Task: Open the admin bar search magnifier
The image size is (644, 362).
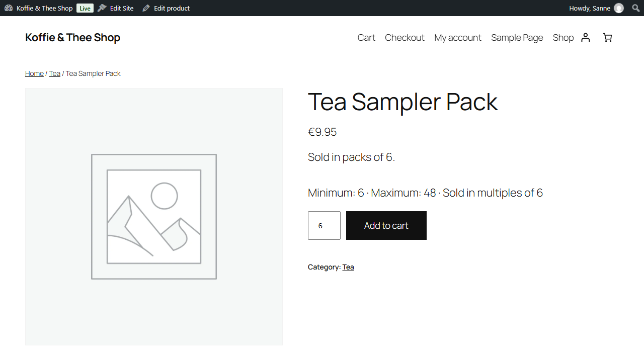Action: (x=635, y=8)
